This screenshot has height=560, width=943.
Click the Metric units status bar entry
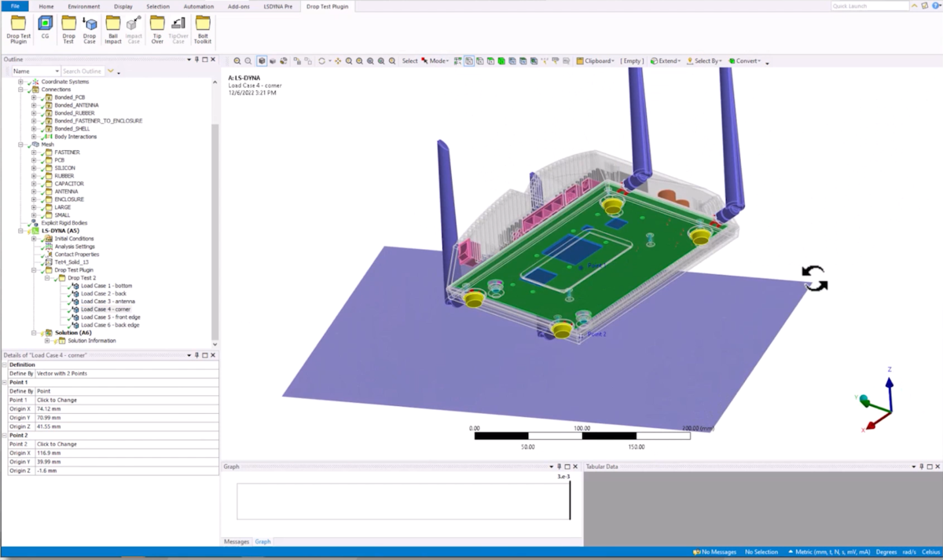[x=828, y=552]
